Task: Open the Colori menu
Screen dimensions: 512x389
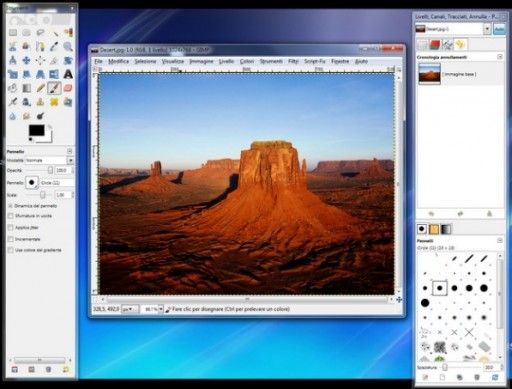Action: point(247,61)
